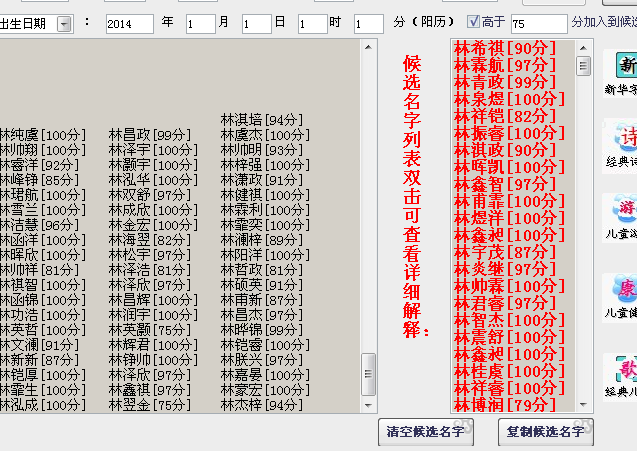Click result name 林健祺[100分]
Image resolution: width=637 pixels, height=451 pixels.
(x=265, y=195)
